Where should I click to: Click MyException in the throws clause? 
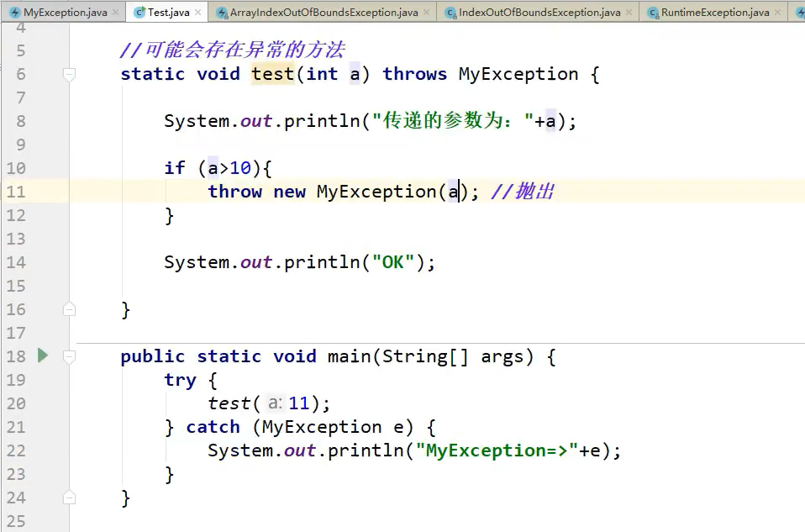pos(518,75)
